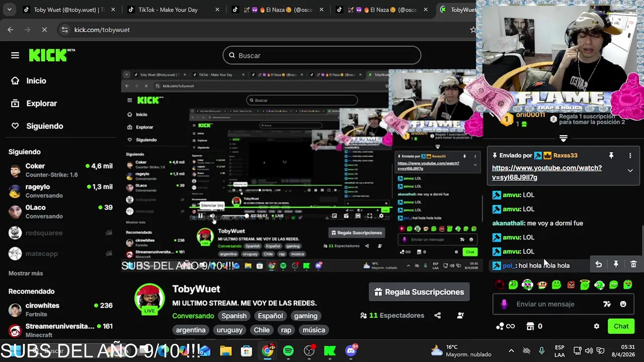644x362 pixels.
Task: Select the dark red first emote
Action: (x=499, y=285)
